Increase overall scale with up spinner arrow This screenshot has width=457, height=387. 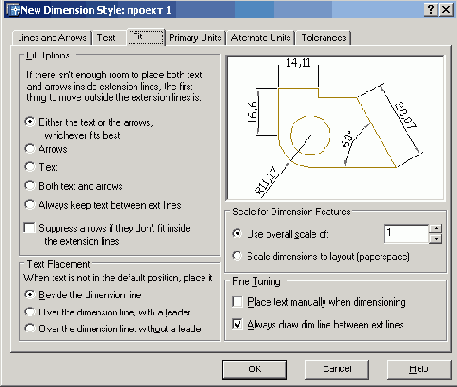point(436,229)
